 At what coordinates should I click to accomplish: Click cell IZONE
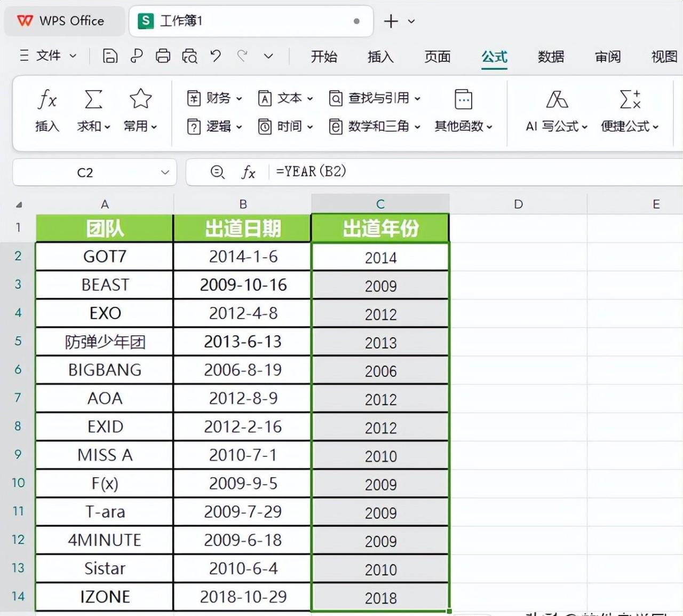point(105,597)
